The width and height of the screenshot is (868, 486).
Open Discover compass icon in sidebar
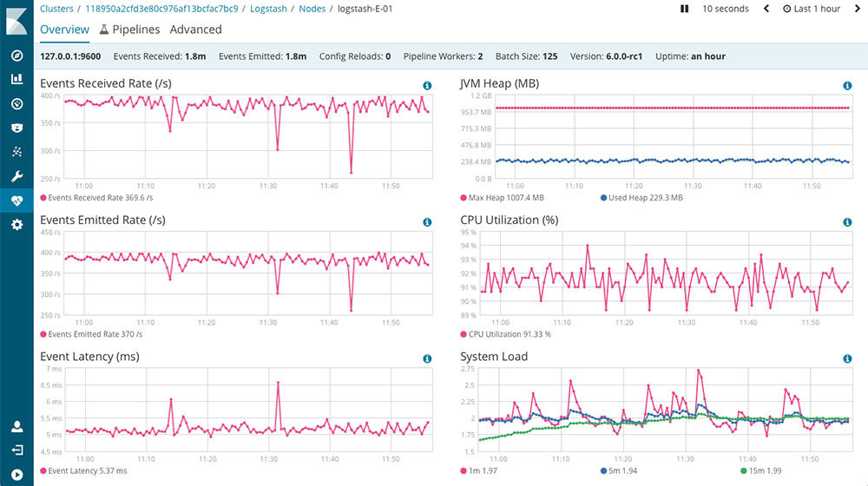click(x=16, y=56)
